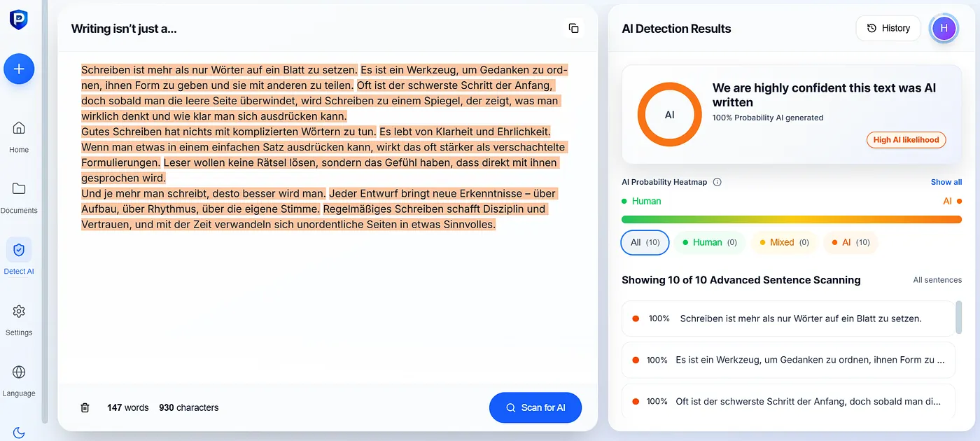The image size is (980, 441).
Task: Open the History button
Action: [888, 28]
